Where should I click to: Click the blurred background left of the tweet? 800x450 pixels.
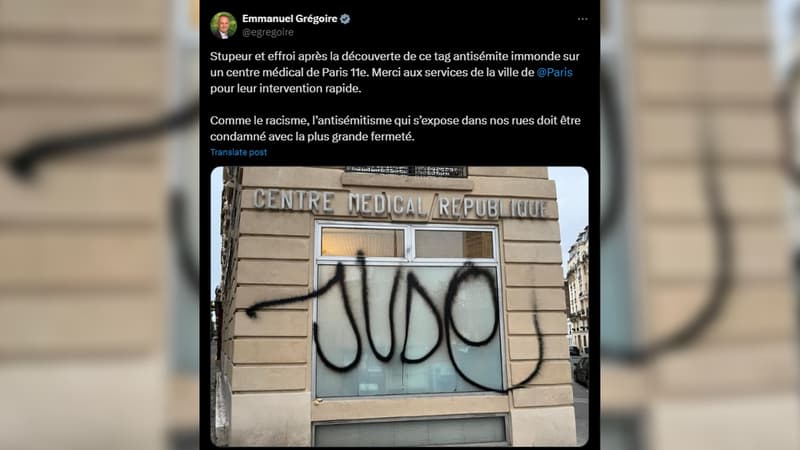tap(99, 225)
